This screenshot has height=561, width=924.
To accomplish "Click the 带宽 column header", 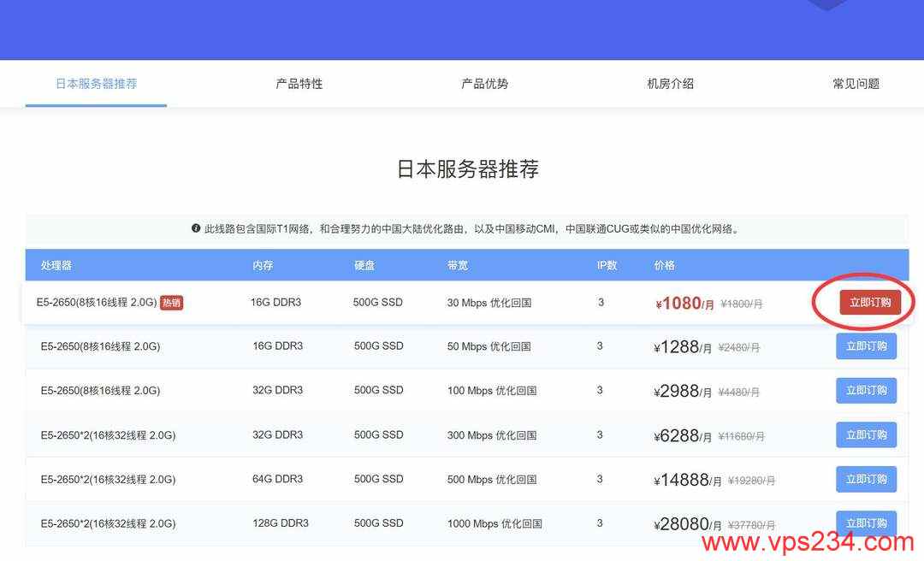I will point(457,265).
